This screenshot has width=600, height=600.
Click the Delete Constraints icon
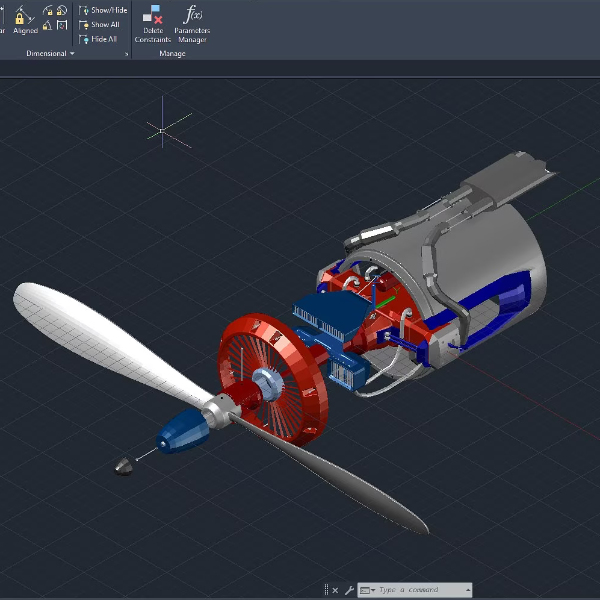[153, 15]
